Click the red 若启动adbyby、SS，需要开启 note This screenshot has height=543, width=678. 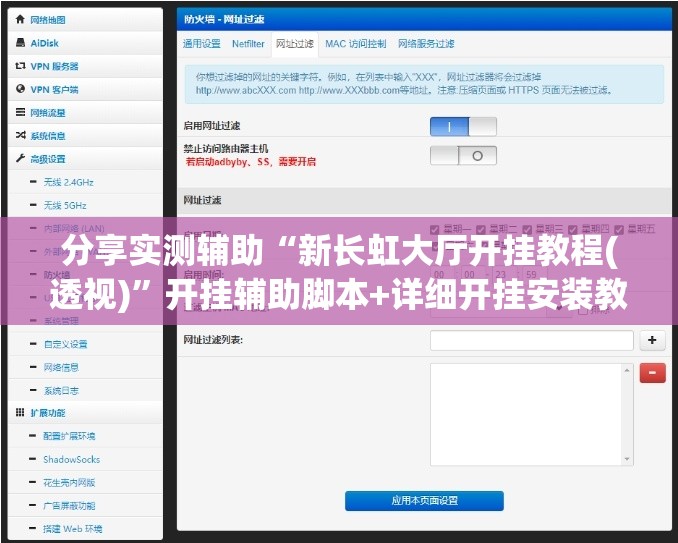(x=251, y=162)
